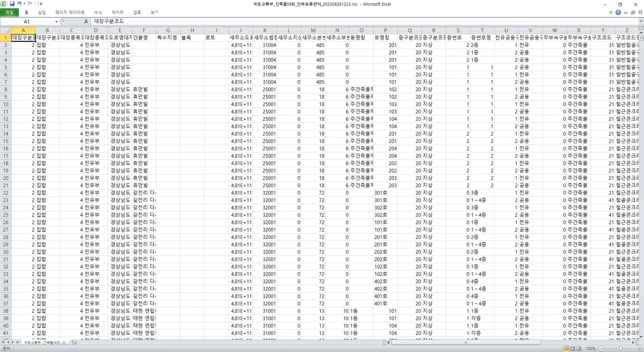644x352 pixels.
Task: Click zoom in plus button
Action: (x=640, y=349)
